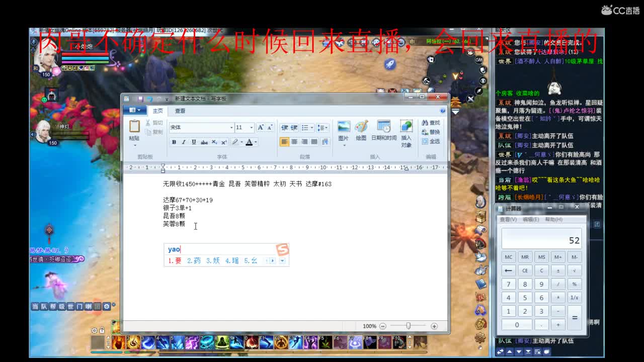Open the font color dropdown arrow
The width and height of the screenshot is (644, 362).
(256, 142)
